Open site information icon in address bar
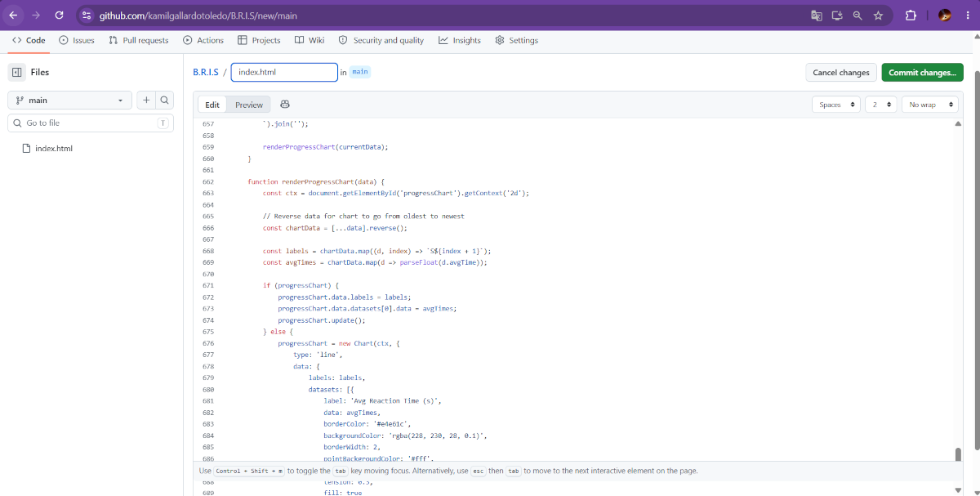Image resolution: width=980 pixels, height=496 pixels. [87, 15]
